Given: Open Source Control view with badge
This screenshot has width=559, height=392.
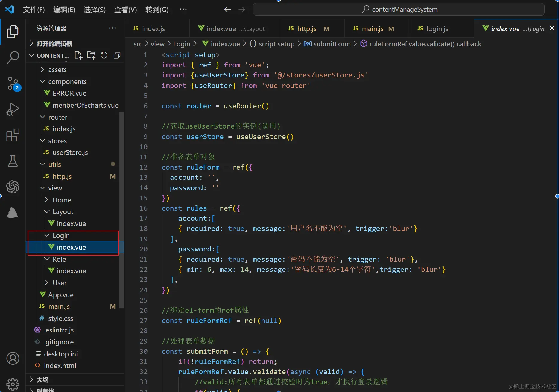Looking at the screenshot, I should pos(13,83).
